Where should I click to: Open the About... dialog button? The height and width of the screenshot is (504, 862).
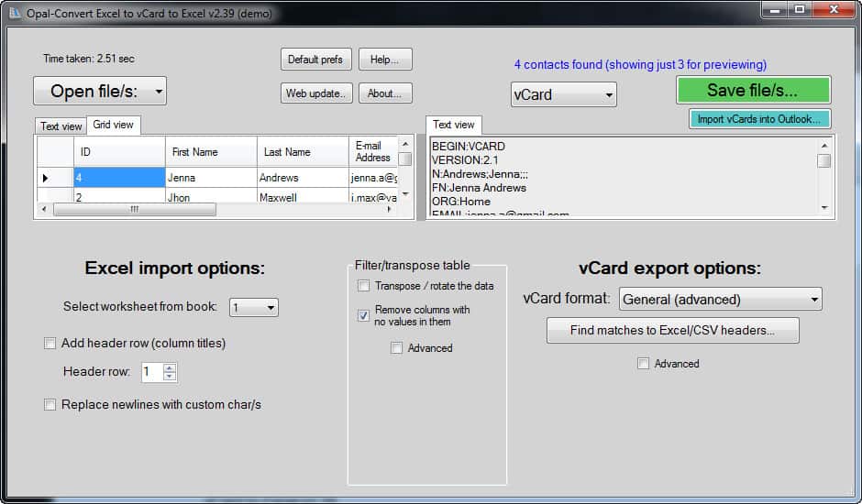385,93
